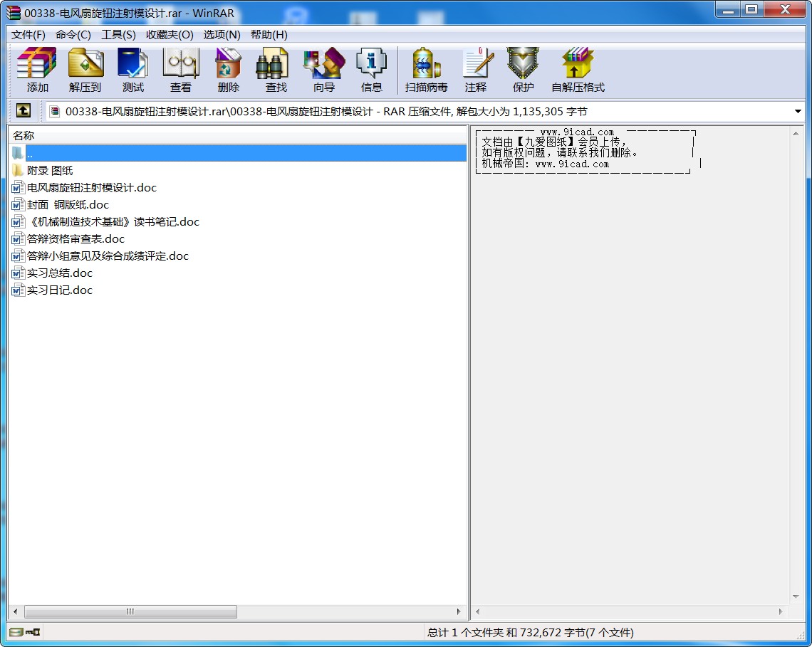812x647 pixels.
Task: Open the 选项(N) menu
Action: [222, 34]
